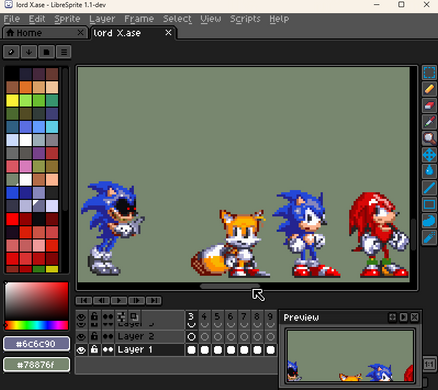Play the animation
This screenshot has height=390, width=438.
pyautogui.click(x=119, y=301)
